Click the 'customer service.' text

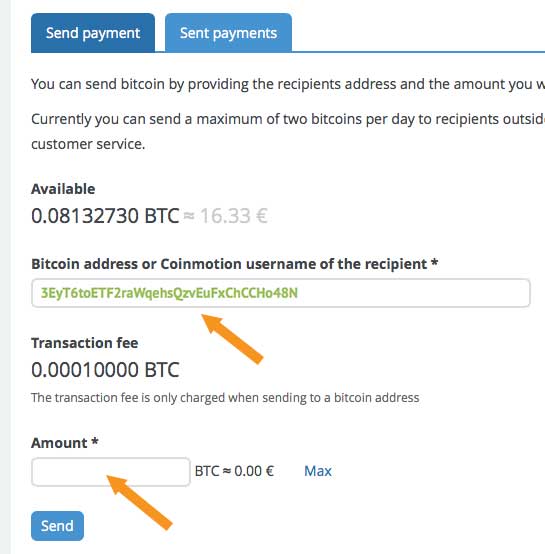88,144
